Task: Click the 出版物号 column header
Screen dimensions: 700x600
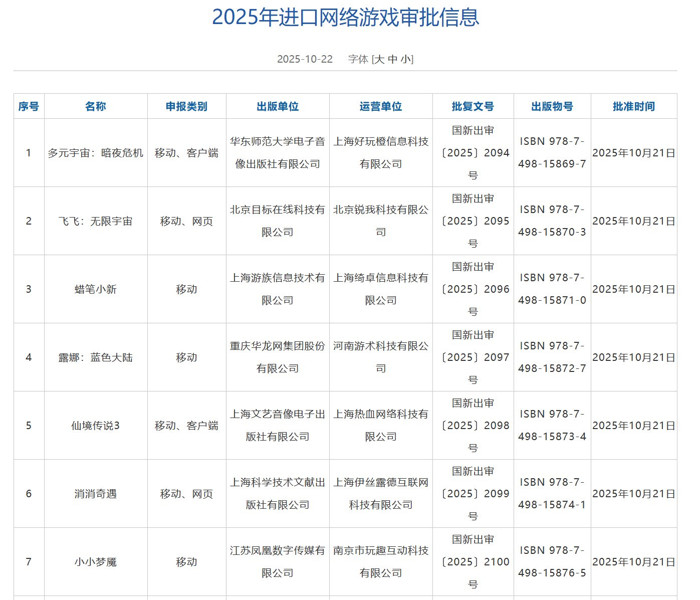Action: [552, 106]
